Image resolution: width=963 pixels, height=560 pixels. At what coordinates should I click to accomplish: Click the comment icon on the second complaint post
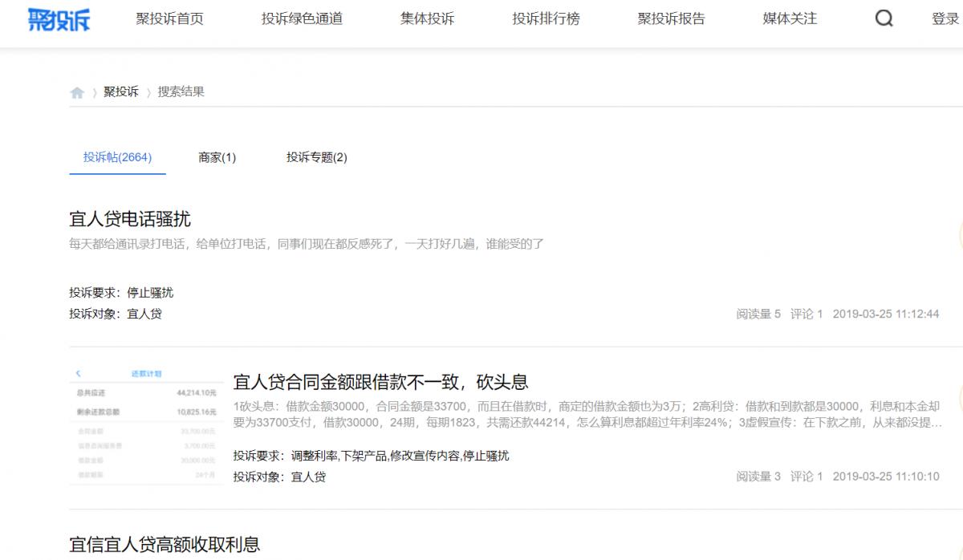tap(807, 477)
